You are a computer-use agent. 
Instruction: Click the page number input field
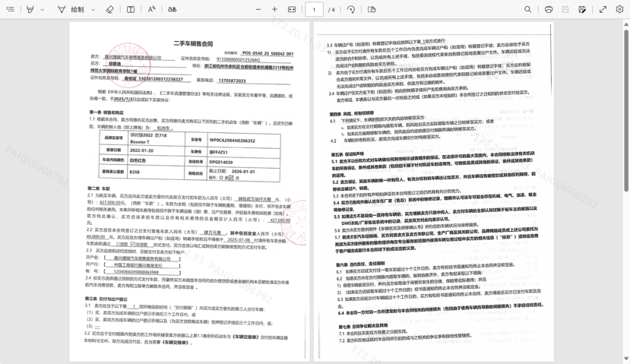[315, 10]
